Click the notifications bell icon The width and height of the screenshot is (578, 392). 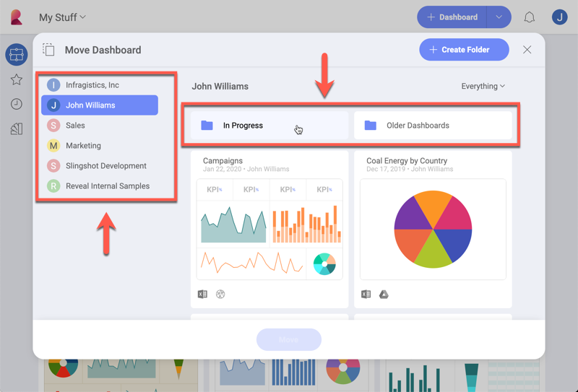(530, 17)
